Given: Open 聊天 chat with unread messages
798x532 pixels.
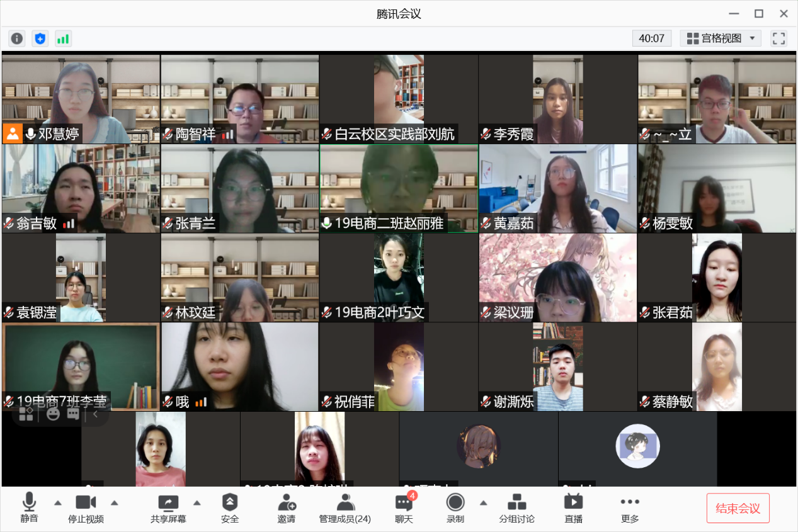Looking at the screenshot, I should click(x=404, y=508).
